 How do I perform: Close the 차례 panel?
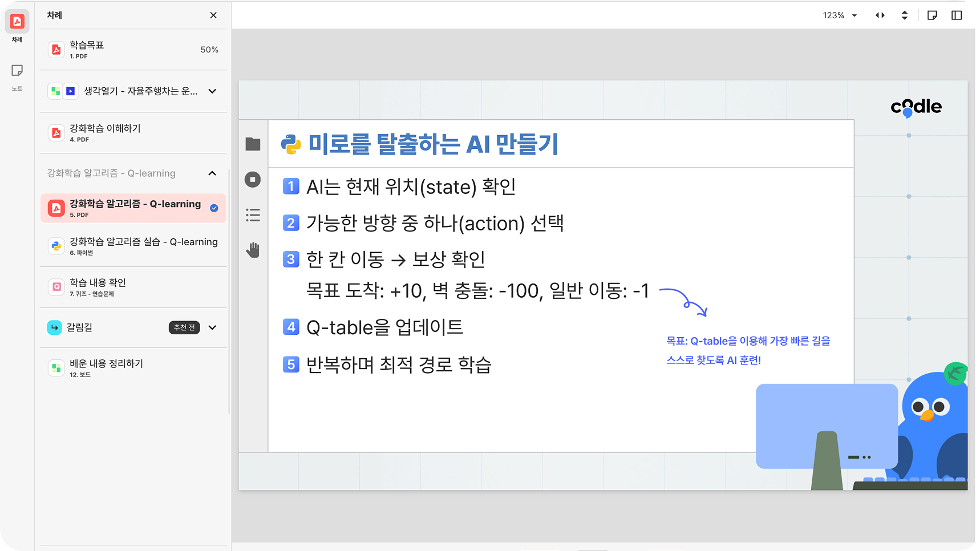pyautogui.click(x=213, y=15)
